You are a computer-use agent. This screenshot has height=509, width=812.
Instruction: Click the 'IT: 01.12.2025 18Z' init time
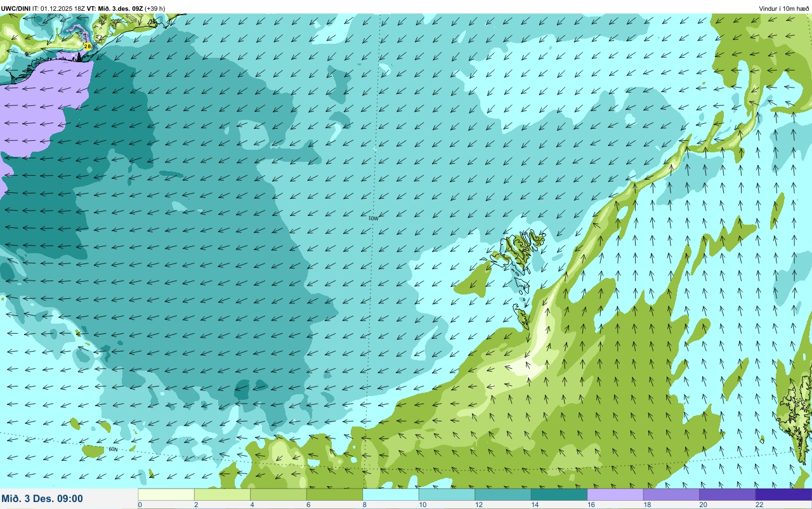tap(58, 8)
